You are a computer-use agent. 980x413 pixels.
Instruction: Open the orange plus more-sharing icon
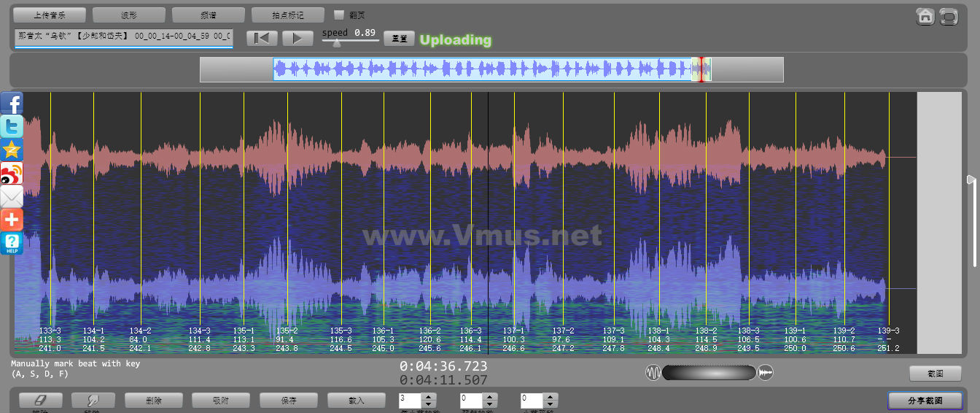(12, 220)
